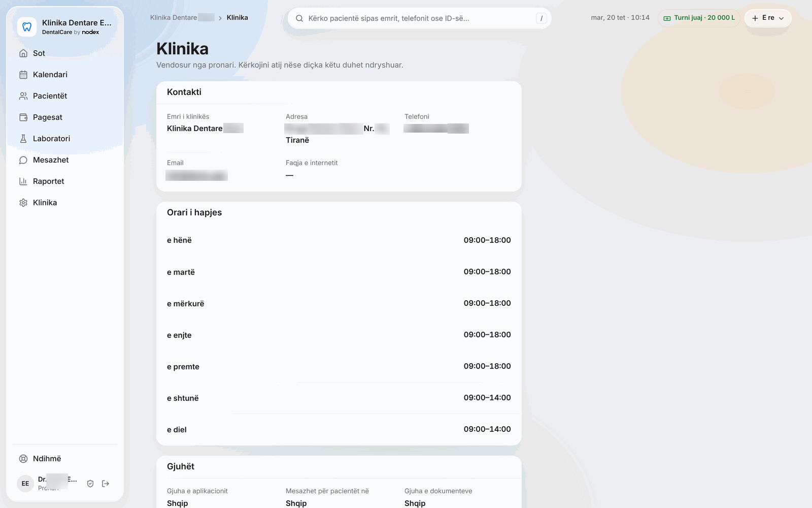
Task: Click the logout arrow icon
Action: click(106, 484)
